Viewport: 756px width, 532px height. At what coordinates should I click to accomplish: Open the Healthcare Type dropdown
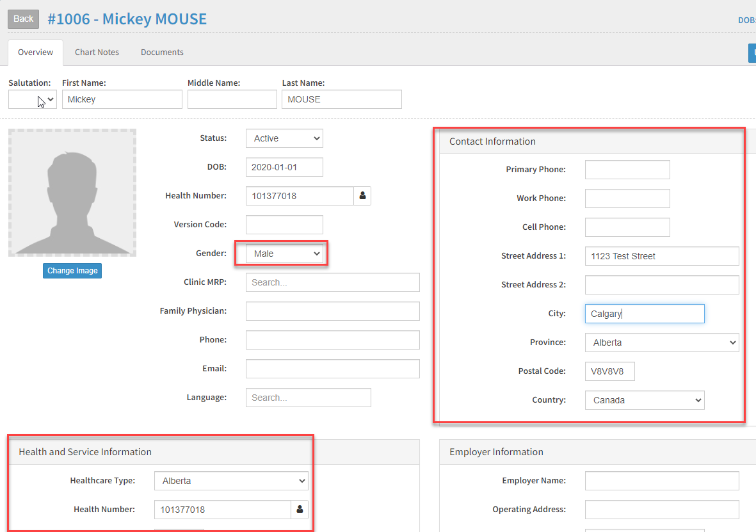[x=232, y=481]
